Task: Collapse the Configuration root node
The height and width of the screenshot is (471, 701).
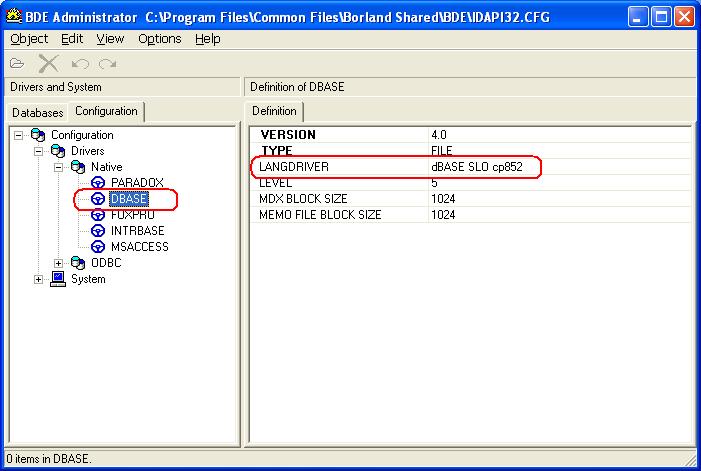Action: coord(18,135)
